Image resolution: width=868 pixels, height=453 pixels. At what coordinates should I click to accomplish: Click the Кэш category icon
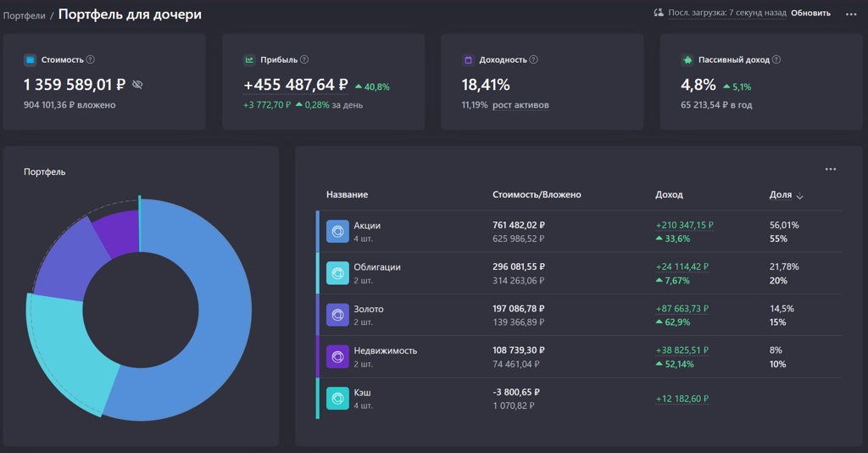pos(337,398)
